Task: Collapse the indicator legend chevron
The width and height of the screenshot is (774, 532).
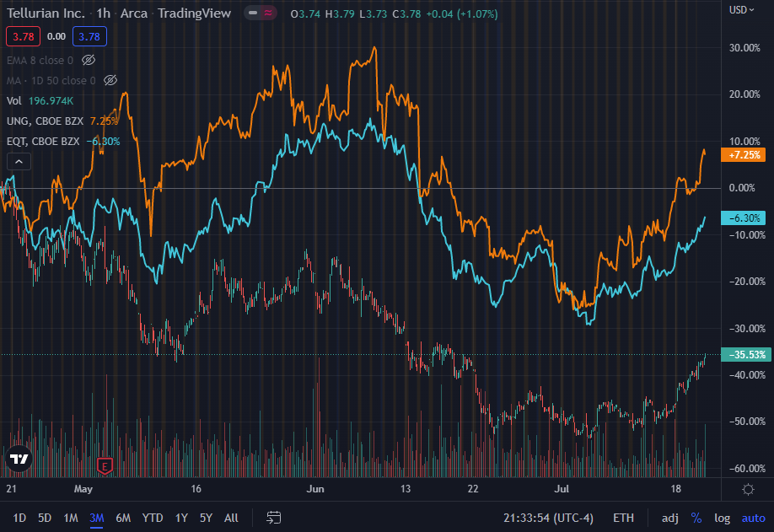Action: [19, 161]
